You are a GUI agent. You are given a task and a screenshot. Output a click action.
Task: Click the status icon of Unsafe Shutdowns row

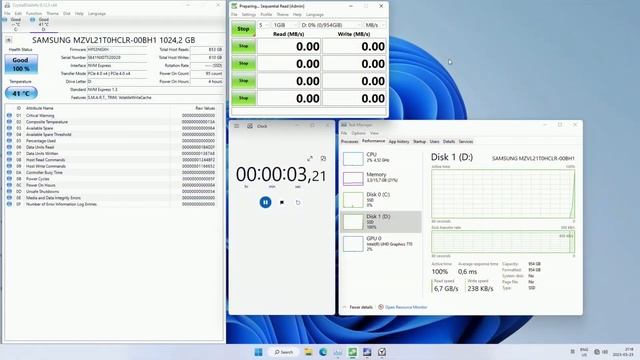click(9, 191)
